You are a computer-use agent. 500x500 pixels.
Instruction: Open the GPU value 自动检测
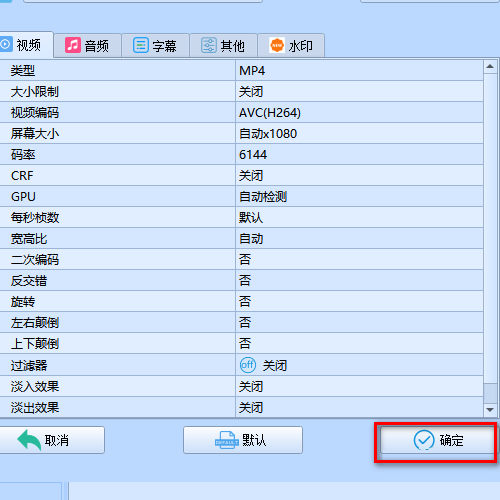click(x=359, y=196)
